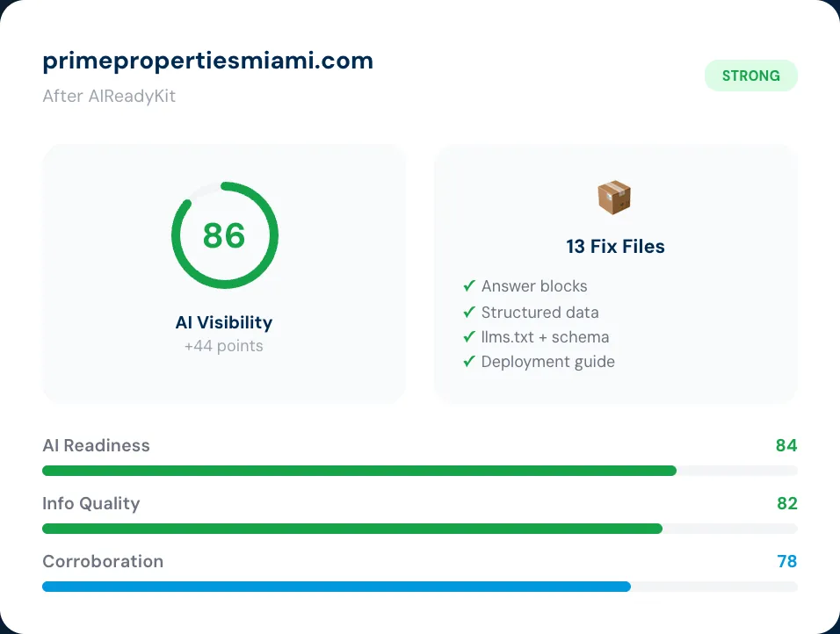840x634 pixels.
Task: Expand the AI Visibility score card
Action: pyautogui.click(x=224, y=273)
